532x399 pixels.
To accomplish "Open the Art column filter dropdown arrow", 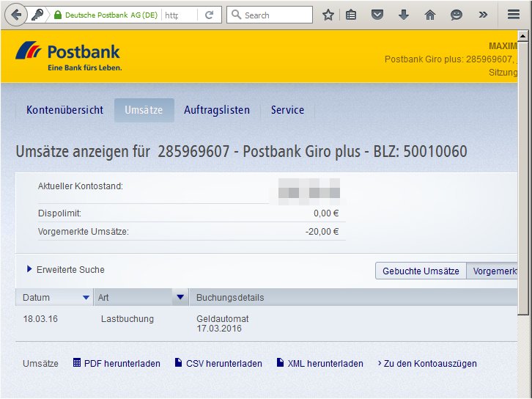I will pyautogui.click(x=180, y=297).
